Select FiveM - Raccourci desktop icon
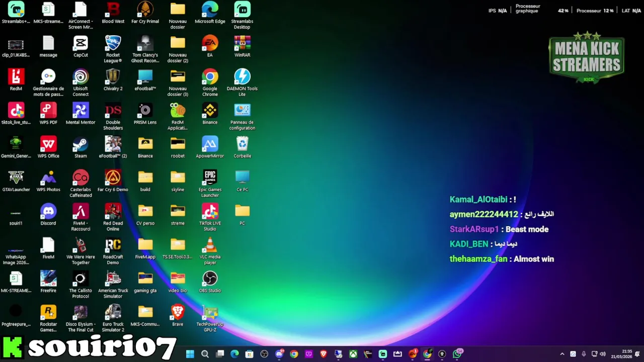 click(x=80, y=217)
